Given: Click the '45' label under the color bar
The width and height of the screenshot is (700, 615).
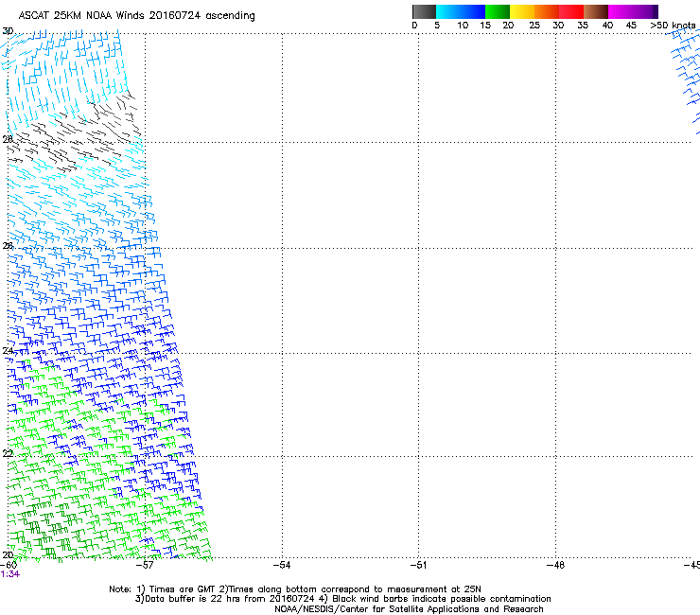Looking at the screenshot, I should click(x=631, y=25).
